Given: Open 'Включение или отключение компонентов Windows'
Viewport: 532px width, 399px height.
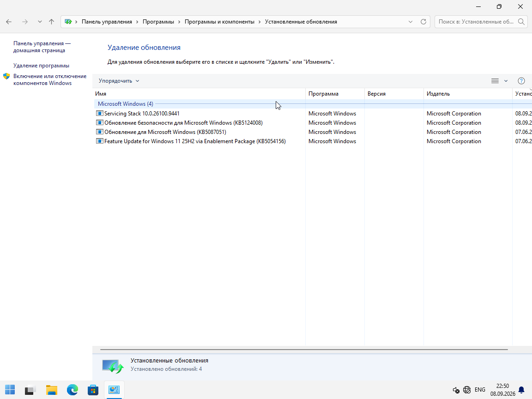Looking at the screenshot, I should coord(50,80).
